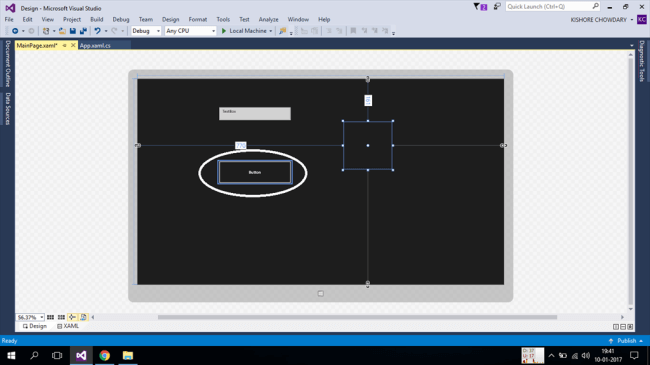Toggle snap to snaplines button

point(72,317)
